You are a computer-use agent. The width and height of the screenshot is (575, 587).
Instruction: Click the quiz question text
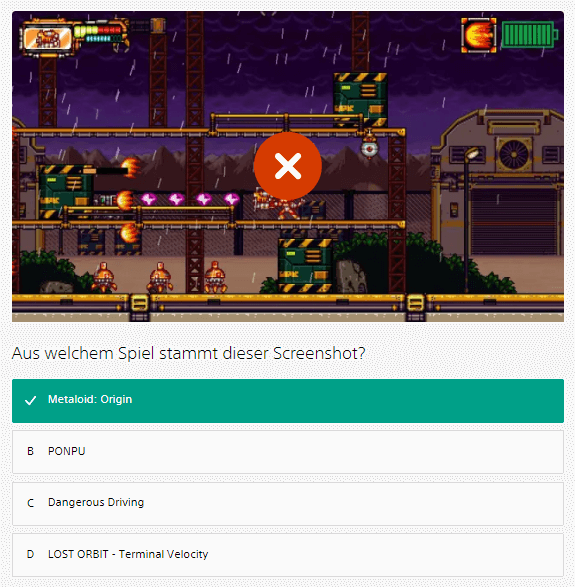[x=188, y=353]
